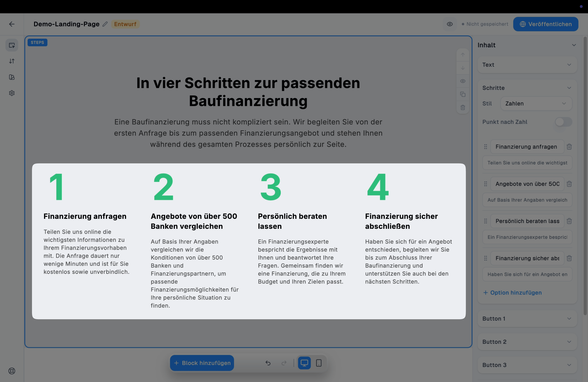Undo the last change
This screenshot has height=382, width=588.
268,363
